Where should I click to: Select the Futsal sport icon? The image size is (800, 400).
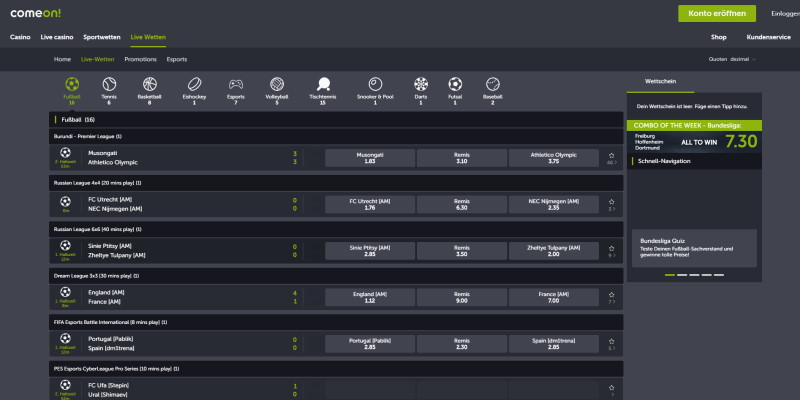coord(455,84)
